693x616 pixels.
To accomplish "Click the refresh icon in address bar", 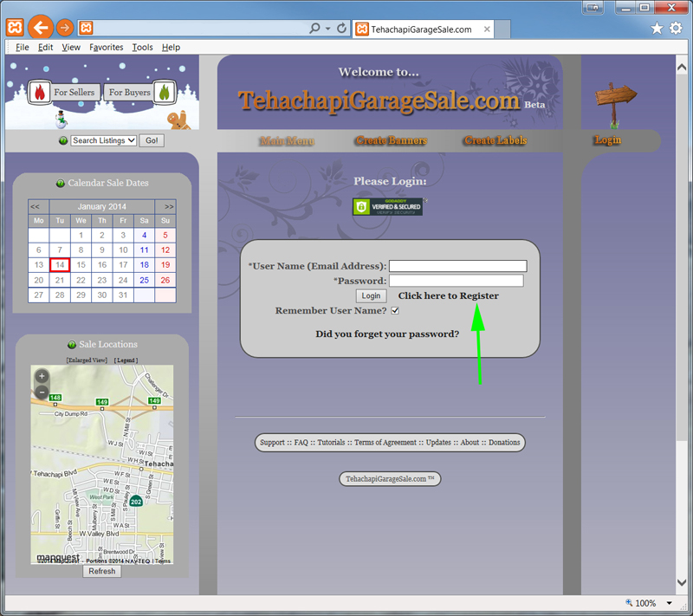I will [343, 29].
